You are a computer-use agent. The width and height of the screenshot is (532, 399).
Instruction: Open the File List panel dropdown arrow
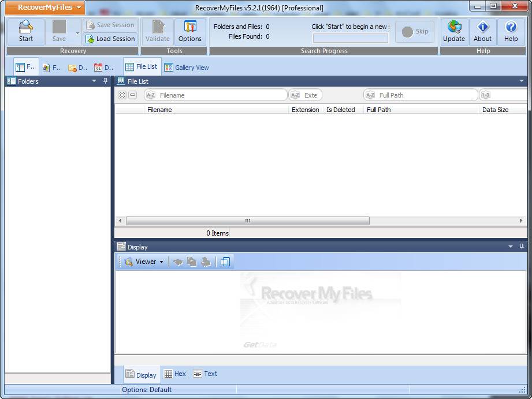(522, 81)
